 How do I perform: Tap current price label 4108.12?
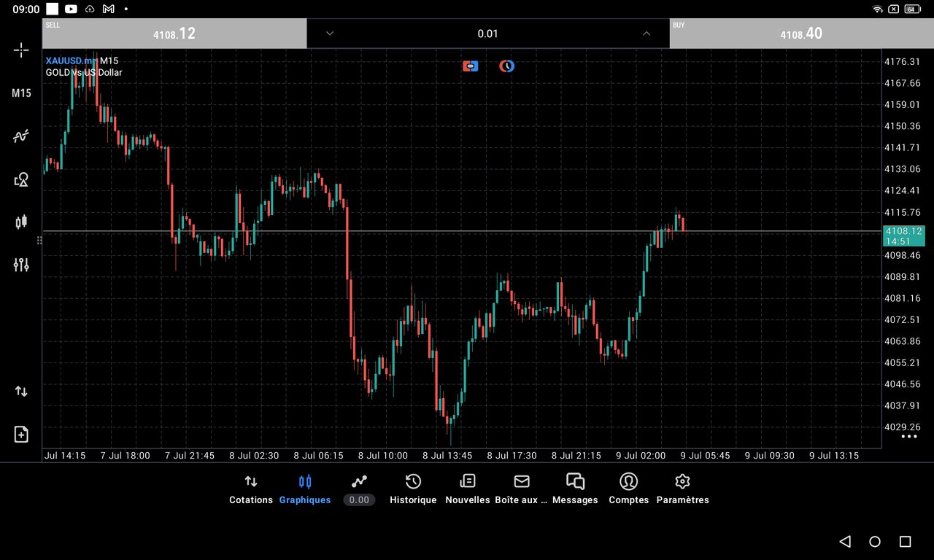tap(903, 236)
